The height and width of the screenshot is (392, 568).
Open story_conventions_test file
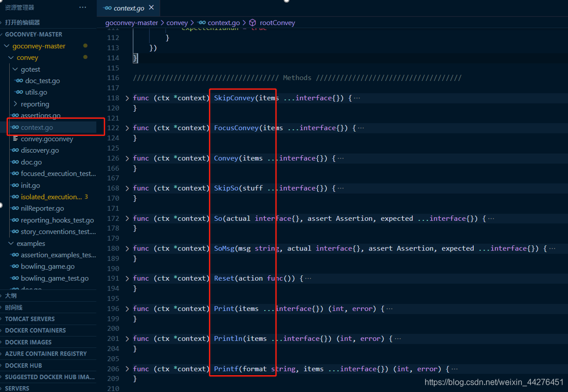58,232
